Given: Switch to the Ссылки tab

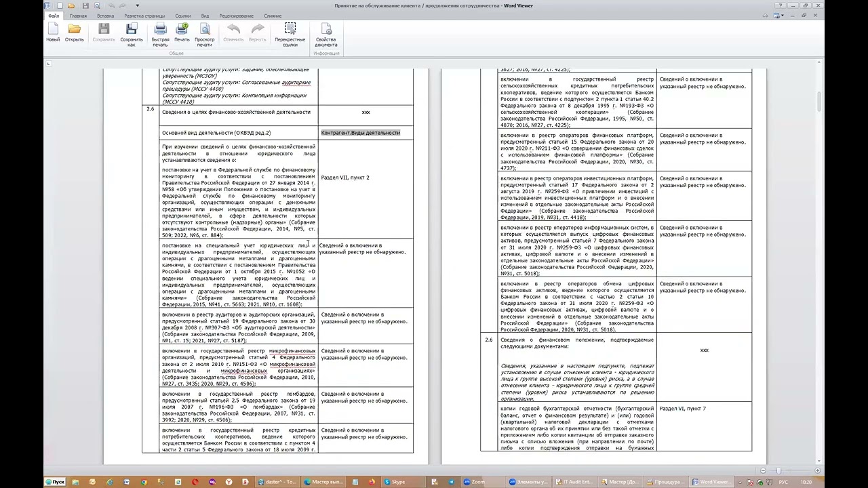Looking at the screenshot, I should [x=182, y=16].
